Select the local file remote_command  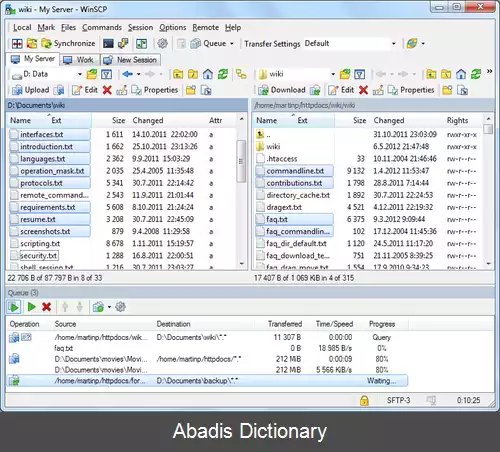click(55, 195)
